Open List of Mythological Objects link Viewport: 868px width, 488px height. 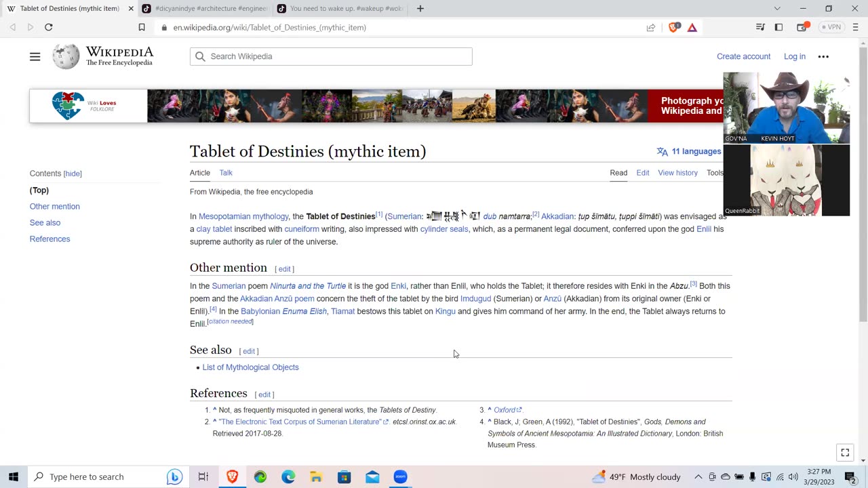(x=250, y=367)
